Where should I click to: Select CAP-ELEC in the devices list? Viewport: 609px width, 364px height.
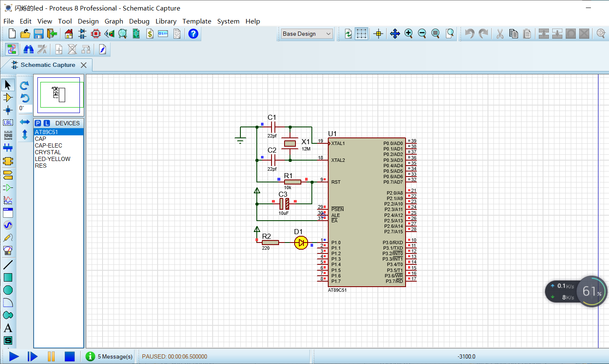[x=58, y=145]
